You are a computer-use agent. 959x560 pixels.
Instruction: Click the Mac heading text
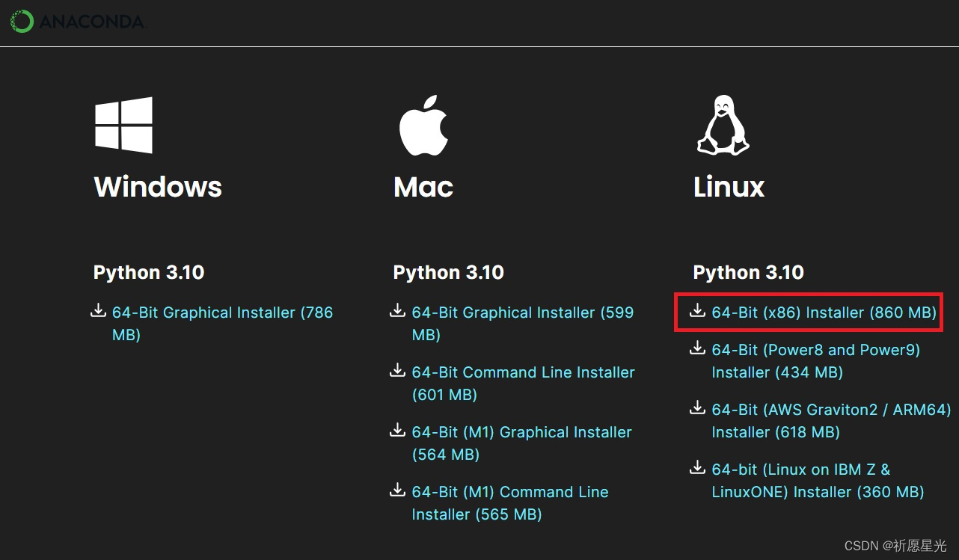423,186
